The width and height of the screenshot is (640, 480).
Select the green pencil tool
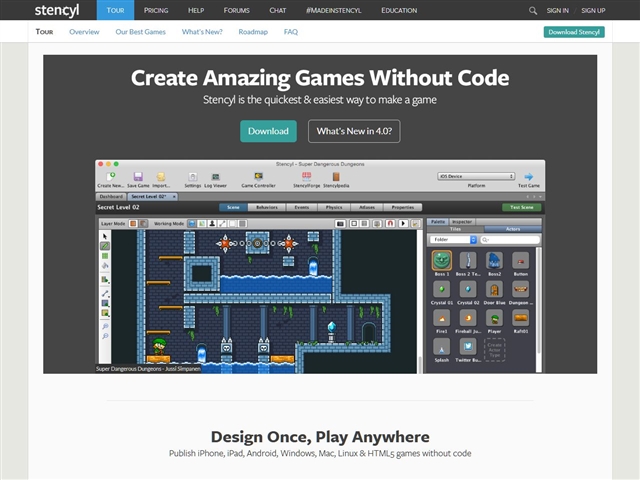tap(105, 246)
